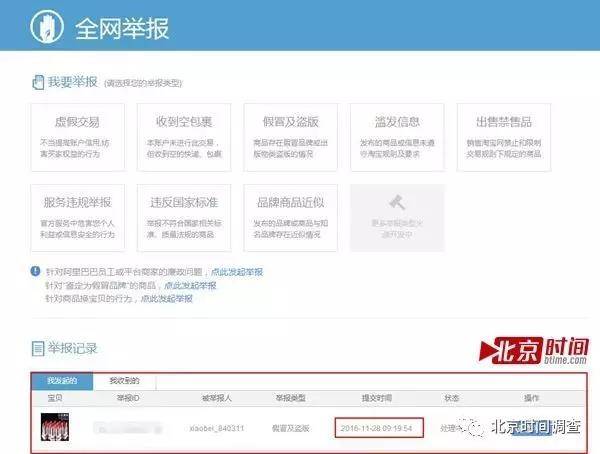Viewport: 600px width, 454px height.
Task: Switch to the 我发起的 tab
Action: 62,381
